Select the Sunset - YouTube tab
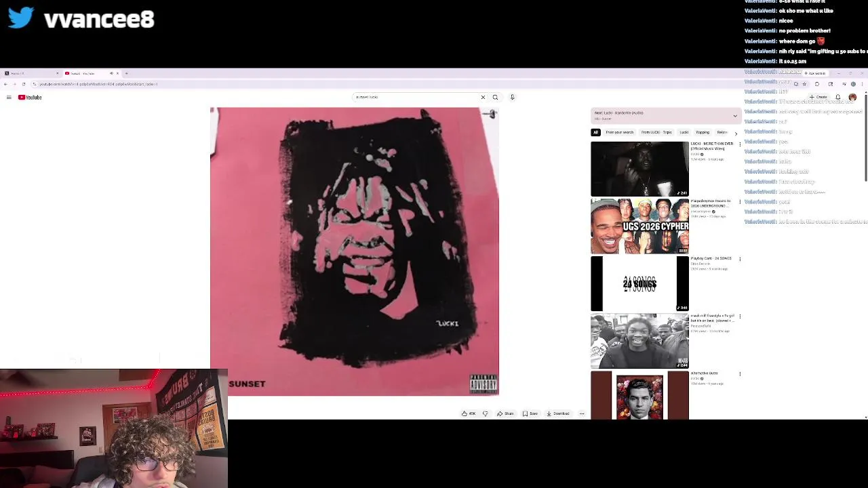The image size is (868, 488). [92, 73]
